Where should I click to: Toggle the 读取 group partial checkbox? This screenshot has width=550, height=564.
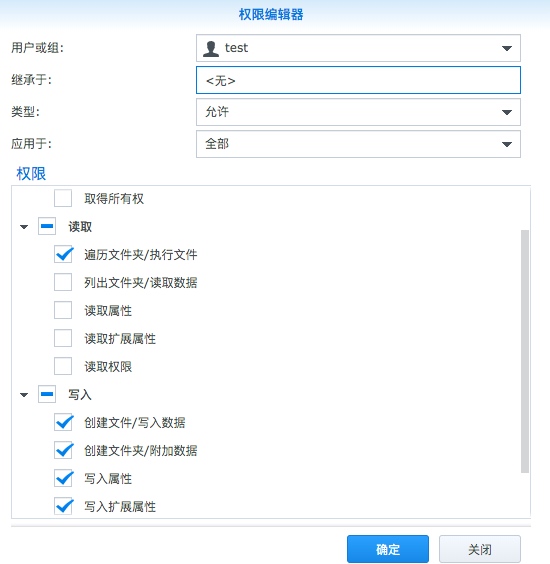[x=47, y=226]
